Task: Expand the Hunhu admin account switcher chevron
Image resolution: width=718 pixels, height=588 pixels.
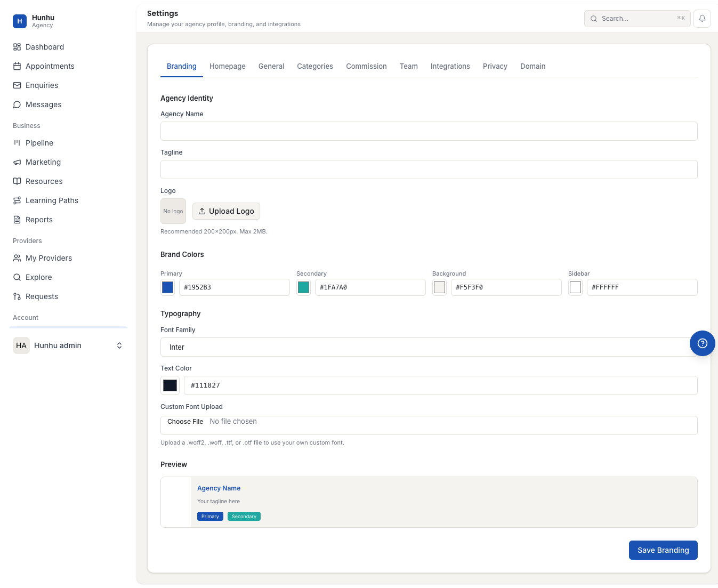Action: pos(119,345)
